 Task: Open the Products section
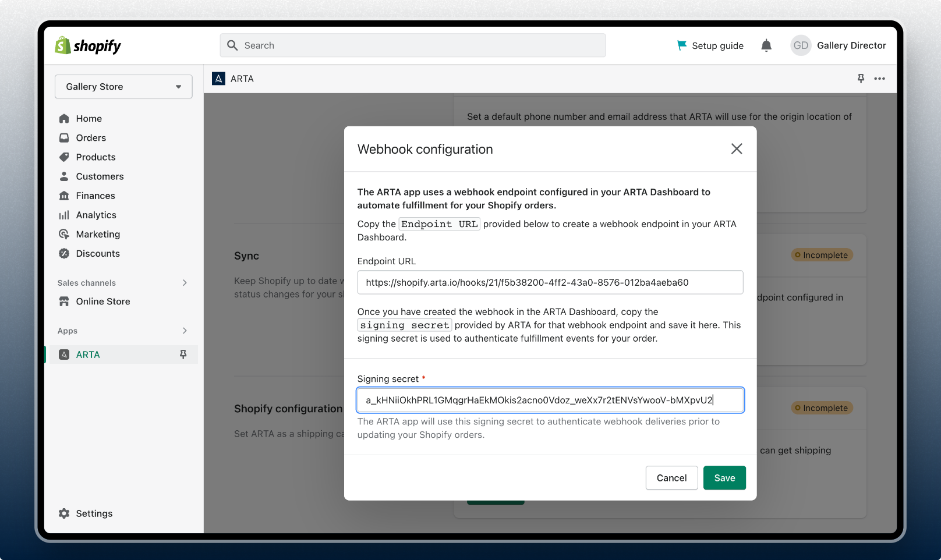64,157
